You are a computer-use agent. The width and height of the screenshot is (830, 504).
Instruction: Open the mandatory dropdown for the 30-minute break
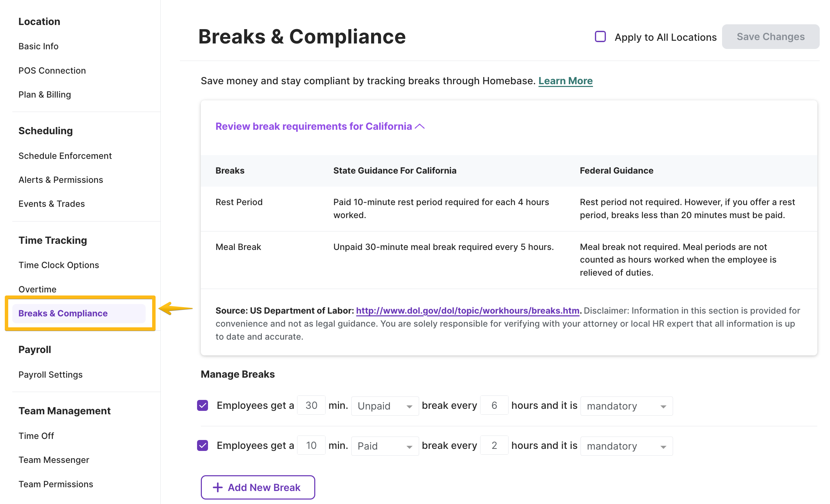pos(626,406)
